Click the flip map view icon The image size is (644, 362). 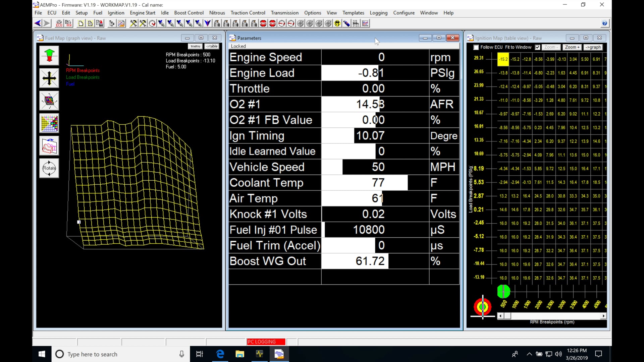[x=49, y=146]
